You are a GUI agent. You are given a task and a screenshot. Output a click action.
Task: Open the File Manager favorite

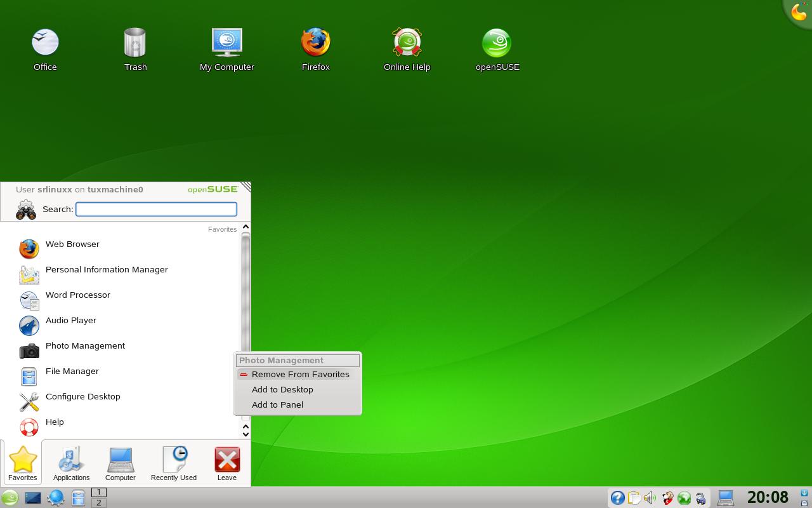pyautogui.click(x=72, y=371)
